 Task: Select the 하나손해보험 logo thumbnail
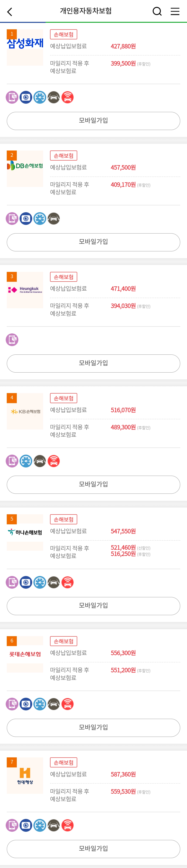pyautogui.click(x=25, y=532)
